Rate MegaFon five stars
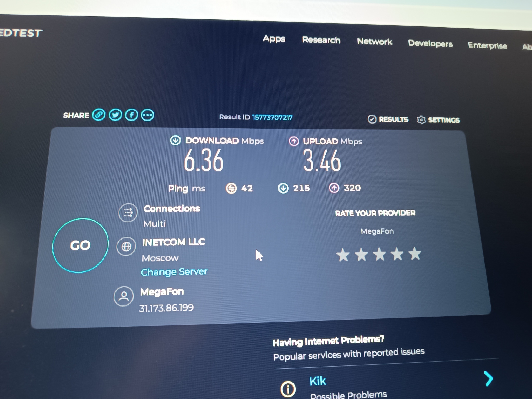 pos(415,254)
